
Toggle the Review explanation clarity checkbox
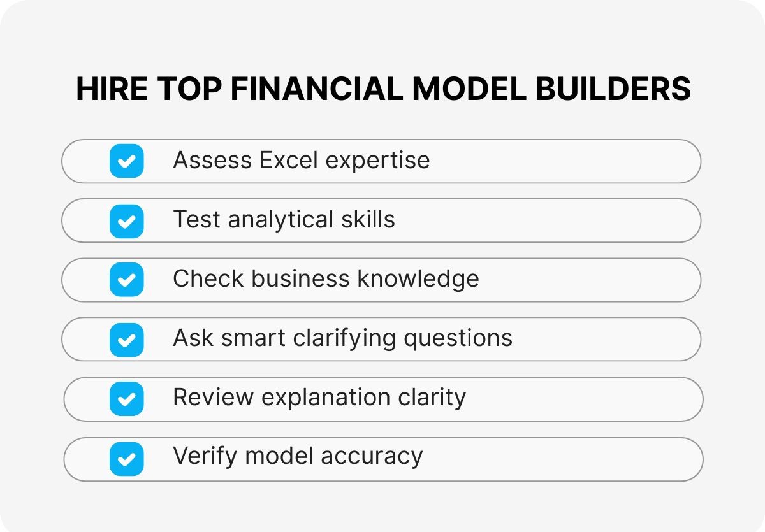click(x=126, y=399)
